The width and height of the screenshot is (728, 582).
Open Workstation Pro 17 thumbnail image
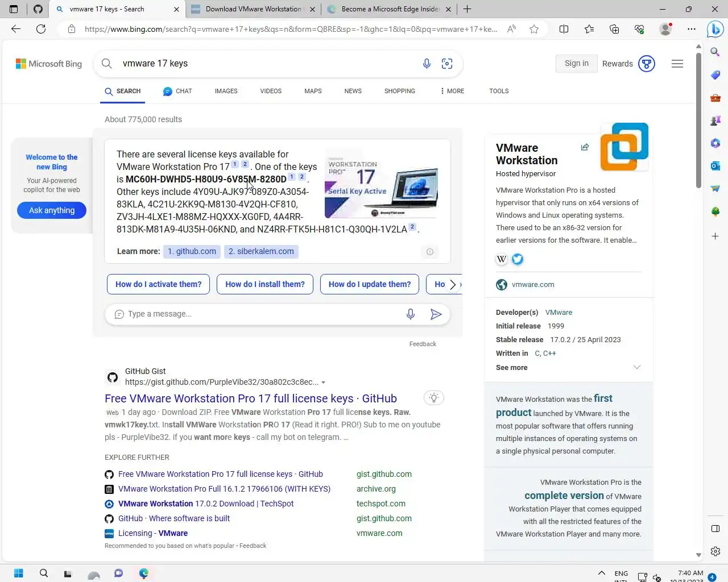click(382, 184)
